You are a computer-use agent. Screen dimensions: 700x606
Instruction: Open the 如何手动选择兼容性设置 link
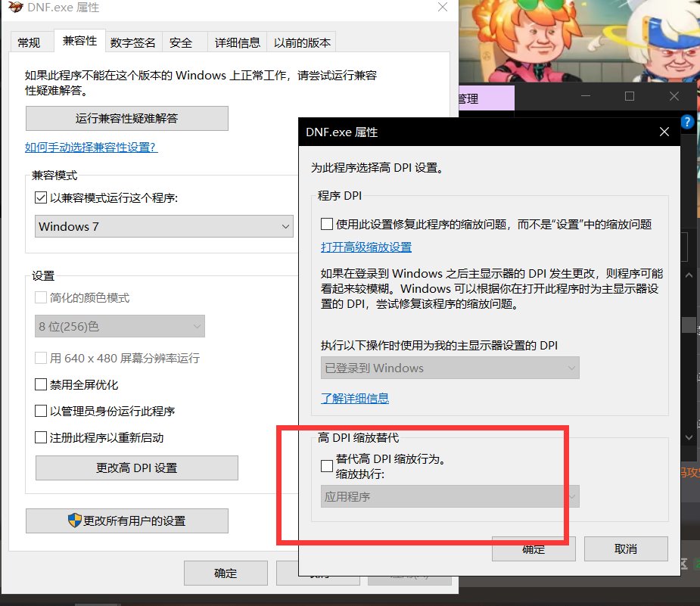tap(91, 147)
